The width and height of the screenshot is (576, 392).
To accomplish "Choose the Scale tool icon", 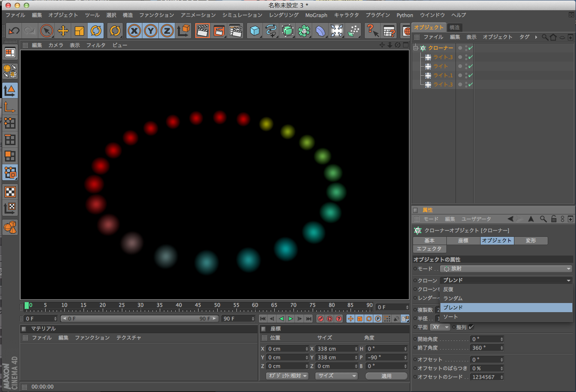I will click(79, 31).
